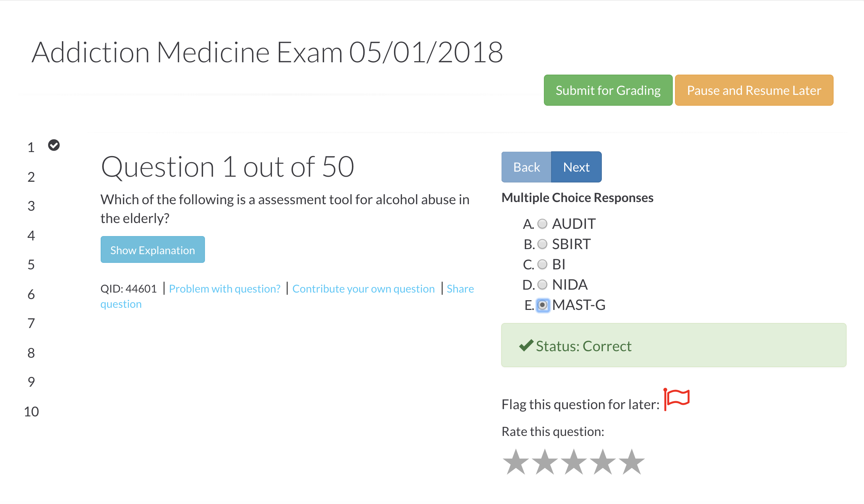Click the completed checkmark beside question 1
The height and width of the screenshot is (504, 864).
point(54,145)
